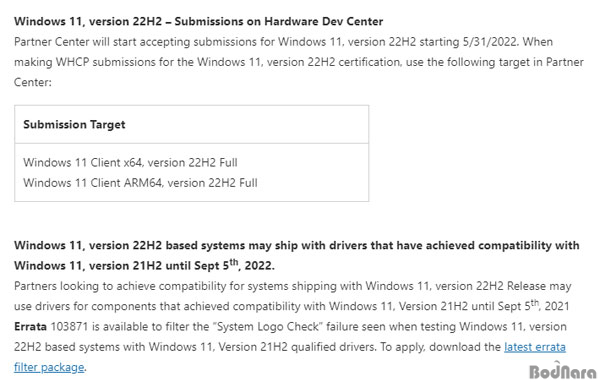The image size is (600, 382).
Task: Follow the "filter package" link text
Action: coord(49,367)
